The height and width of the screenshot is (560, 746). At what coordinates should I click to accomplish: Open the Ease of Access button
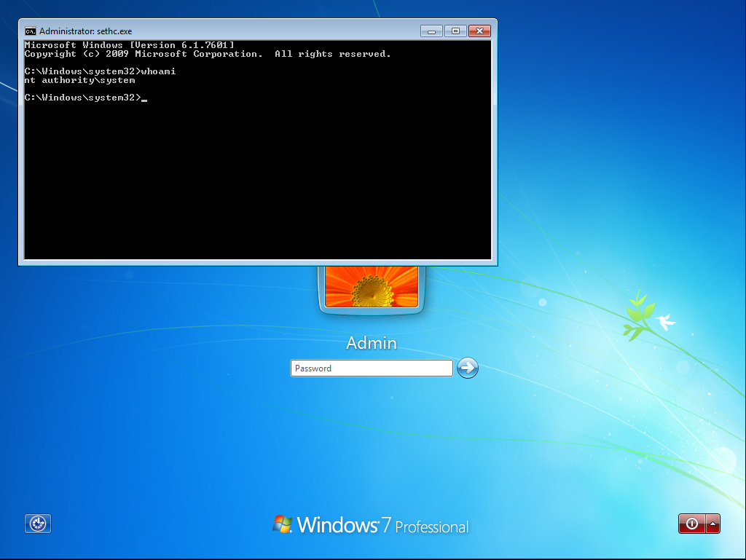(x=38, y=524)
